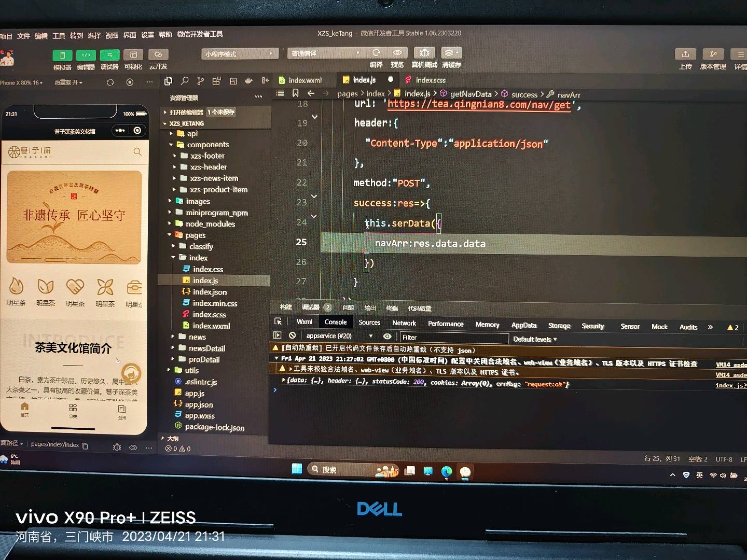Click the tea.qingnian8.com URL link
This screenshot has width=747, height=560.
[x=479, y=104]
